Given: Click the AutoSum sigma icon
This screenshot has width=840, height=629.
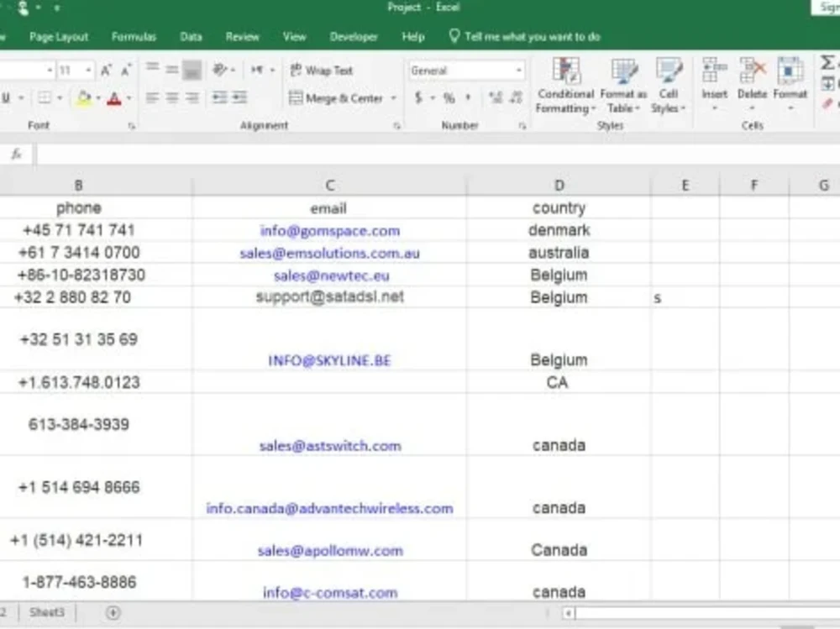Looking at the screenshot, I should pyautogui.click(x=827, y=63).
